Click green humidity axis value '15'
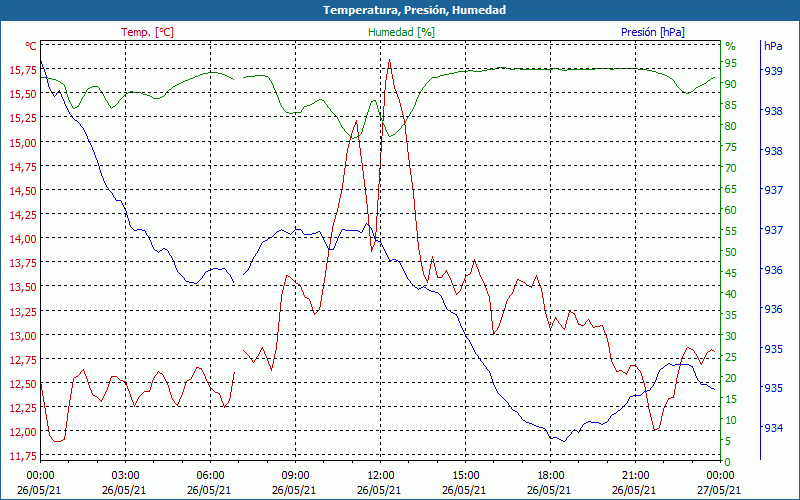Image resolution: width=800 pixels, height=500 pixels. [731, 399]
